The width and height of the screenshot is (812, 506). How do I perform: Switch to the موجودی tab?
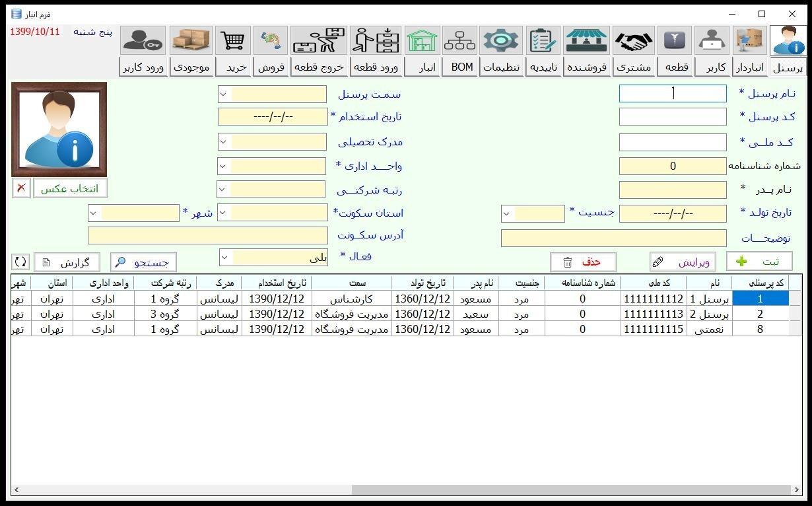pyautogui.click(x=191, y=67)
